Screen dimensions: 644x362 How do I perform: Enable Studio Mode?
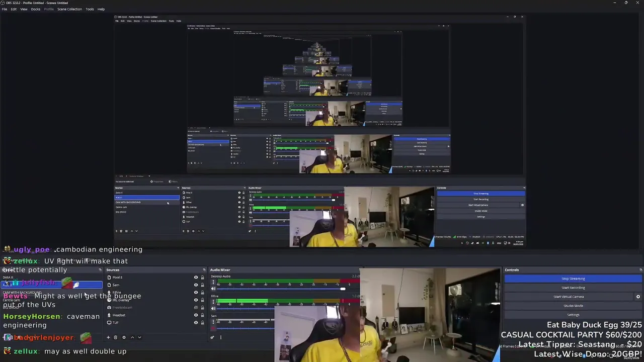point(573,306)
